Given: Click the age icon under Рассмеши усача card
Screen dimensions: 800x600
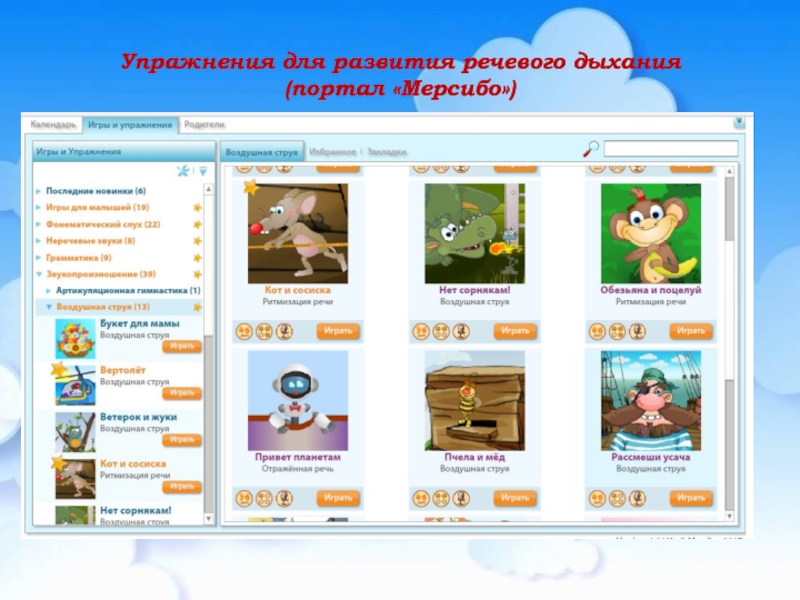Looking at the screenshot, I should 597,498.
